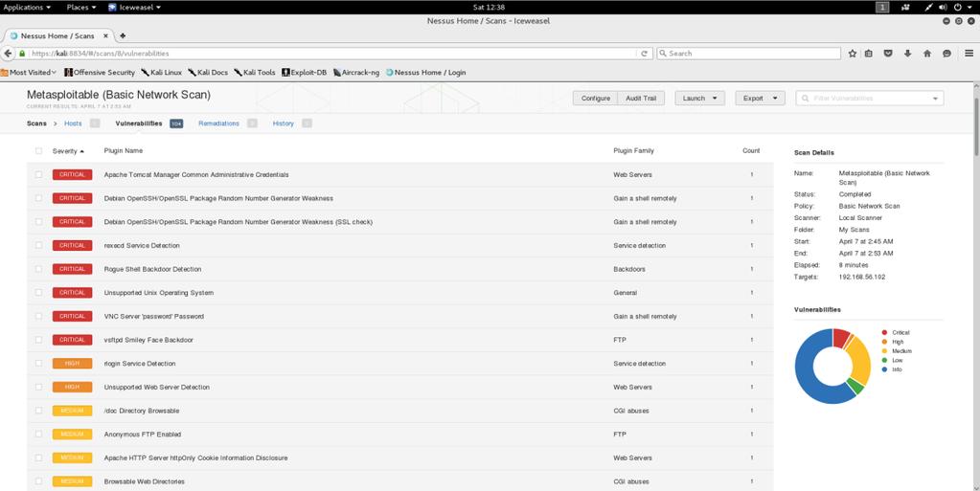Image resolution: width=980 pixels, height=491 pixels.
Task: Sort by Severity column header
Action: [68, 151]
